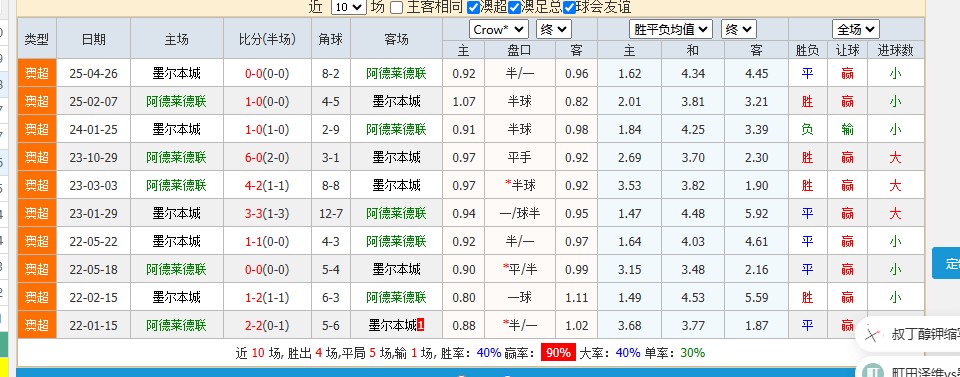Screen dimensions: 960x377
Task: Click the 让球 column header
Action: click(847, 50)
